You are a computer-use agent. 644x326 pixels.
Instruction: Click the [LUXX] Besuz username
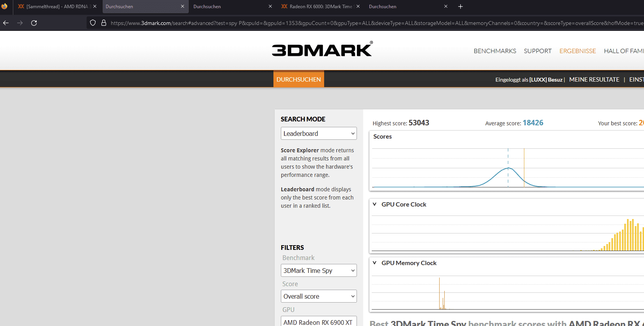pos(546,80)
